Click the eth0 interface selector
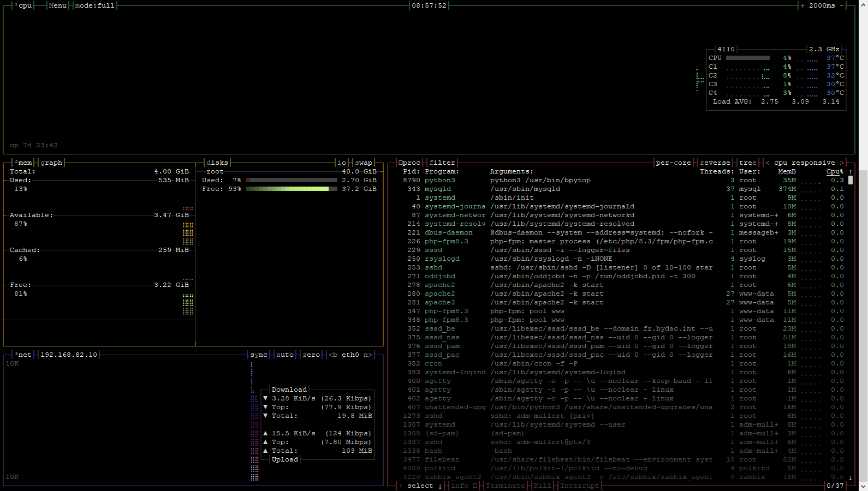Screen dimensions: 868x491 350,355
